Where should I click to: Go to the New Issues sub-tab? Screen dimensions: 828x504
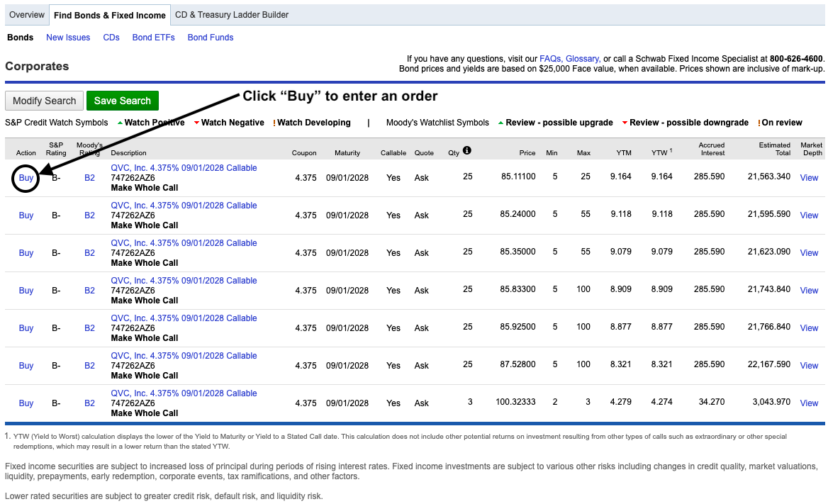click(68, 38)
